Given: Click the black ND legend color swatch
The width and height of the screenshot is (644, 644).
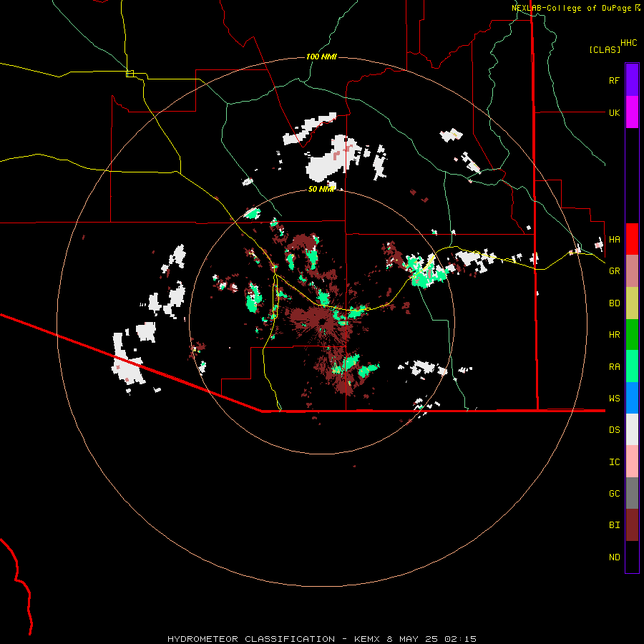Looking at the screenshot, I should pos(632,557).
